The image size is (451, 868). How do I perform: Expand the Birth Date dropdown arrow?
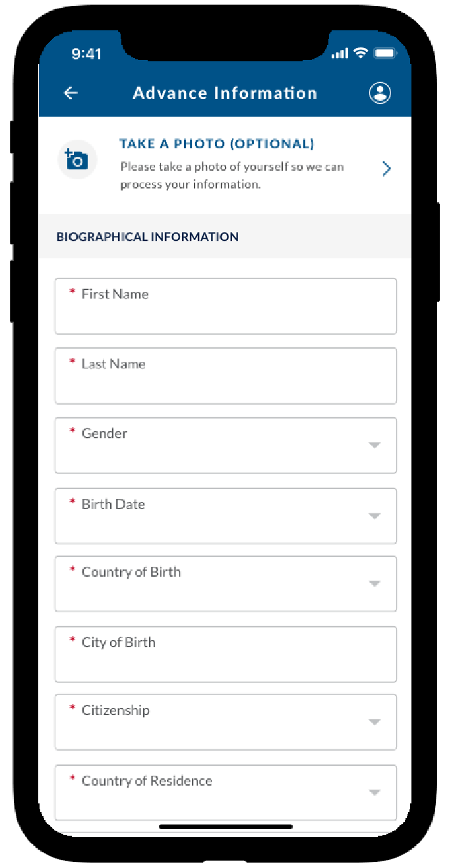pos(375,516)
